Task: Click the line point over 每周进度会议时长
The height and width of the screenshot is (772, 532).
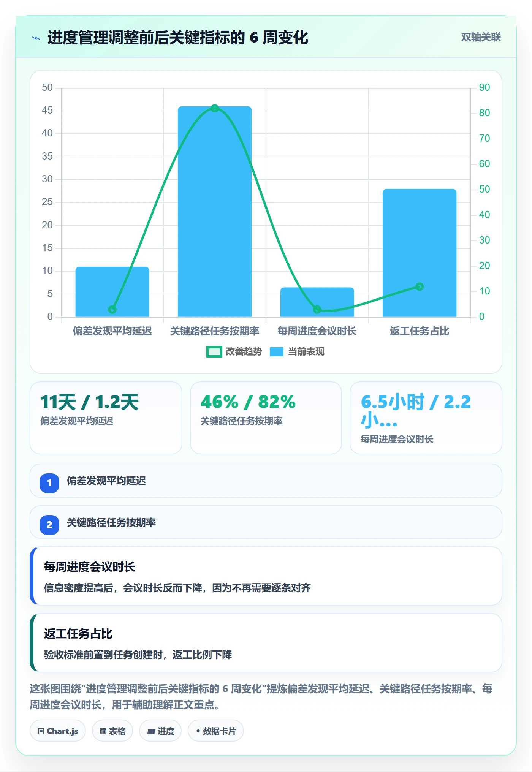Action: (x=317, y=310)
